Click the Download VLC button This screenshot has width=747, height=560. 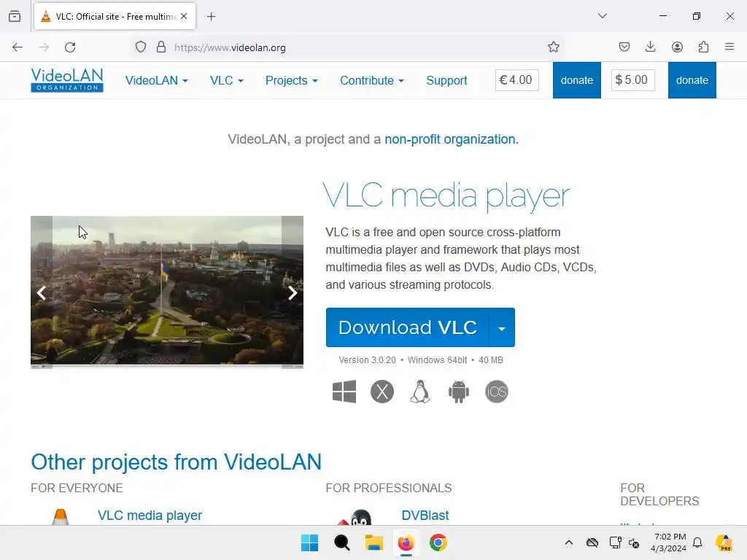click(407, 327)
